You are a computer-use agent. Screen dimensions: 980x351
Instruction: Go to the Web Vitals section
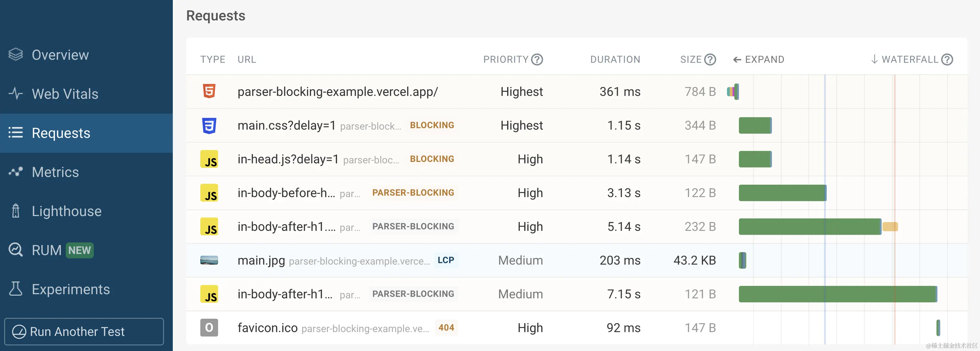65,94
